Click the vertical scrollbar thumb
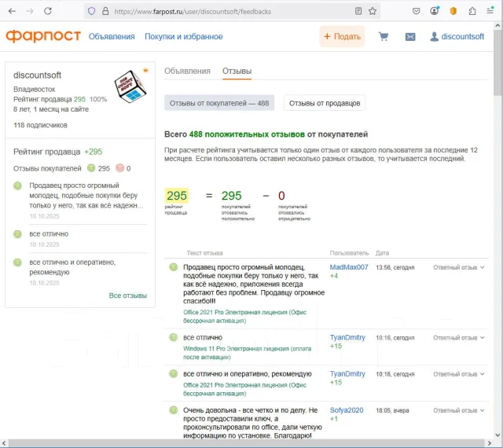This screenshot has height=448, width=503. pos(497,63)
